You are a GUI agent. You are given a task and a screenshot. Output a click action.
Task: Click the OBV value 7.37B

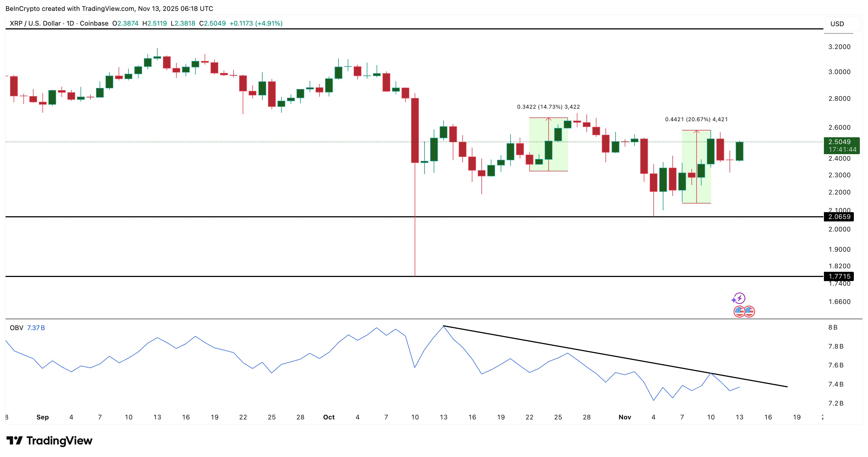[36, 327]
